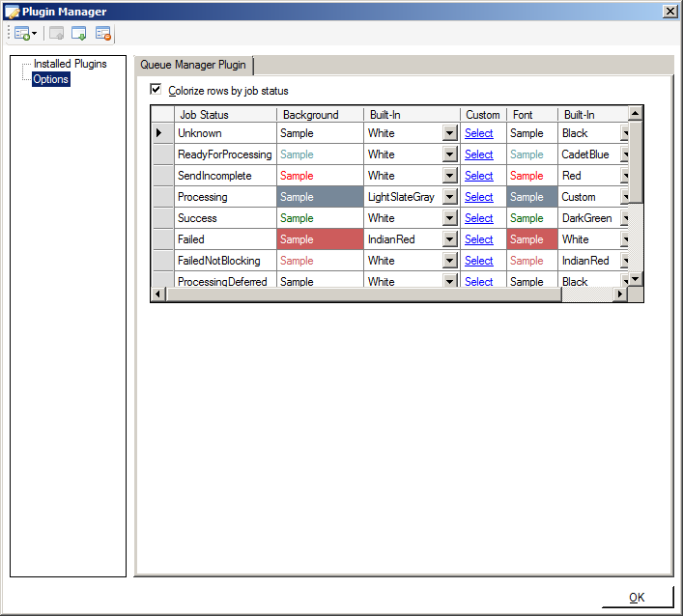Click the red Sample background cell for Failed
Viewport: 683px width, 616px height.
[320, 239]
